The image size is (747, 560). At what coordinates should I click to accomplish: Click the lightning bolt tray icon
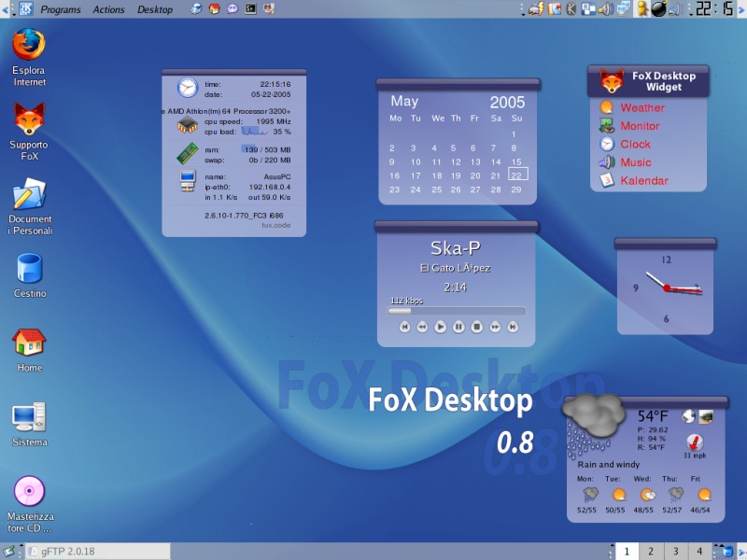coord(536,8)
